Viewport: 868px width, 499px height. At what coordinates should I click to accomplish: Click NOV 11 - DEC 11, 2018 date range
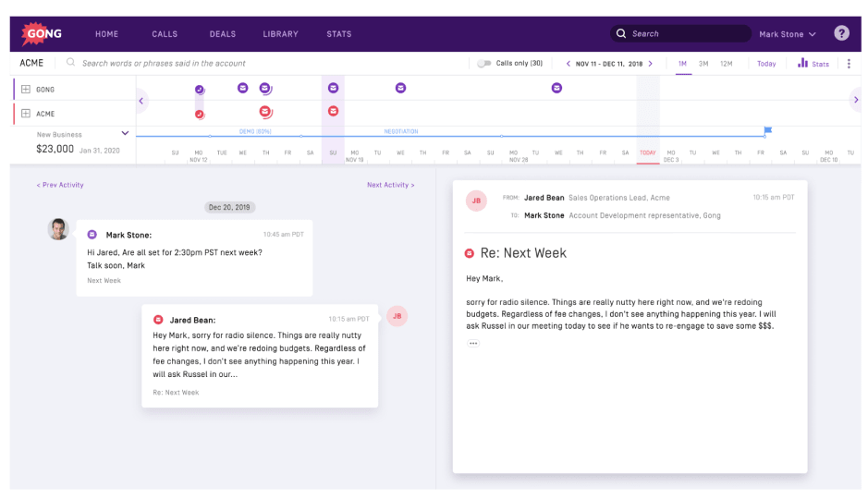point(609,64)
